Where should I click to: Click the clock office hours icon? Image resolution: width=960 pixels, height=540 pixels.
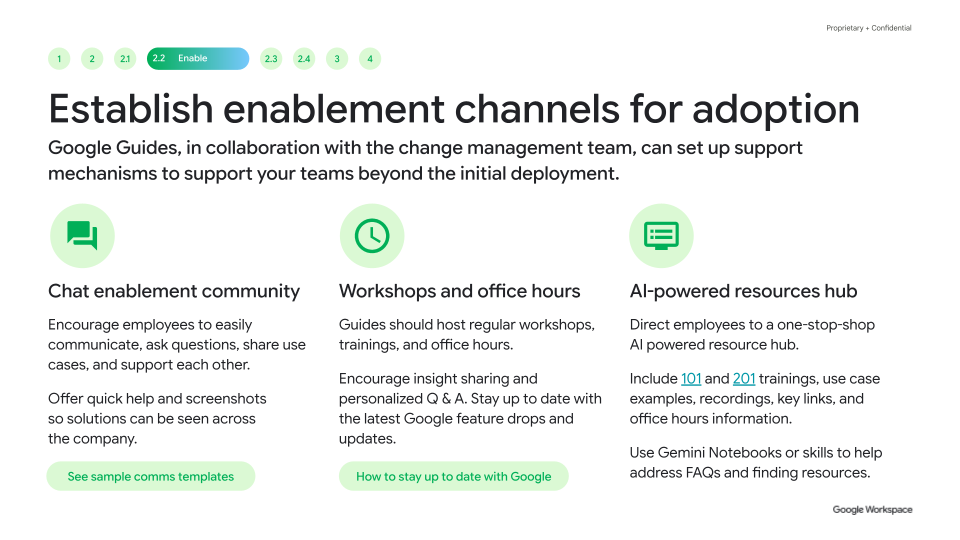pos(372,236)
